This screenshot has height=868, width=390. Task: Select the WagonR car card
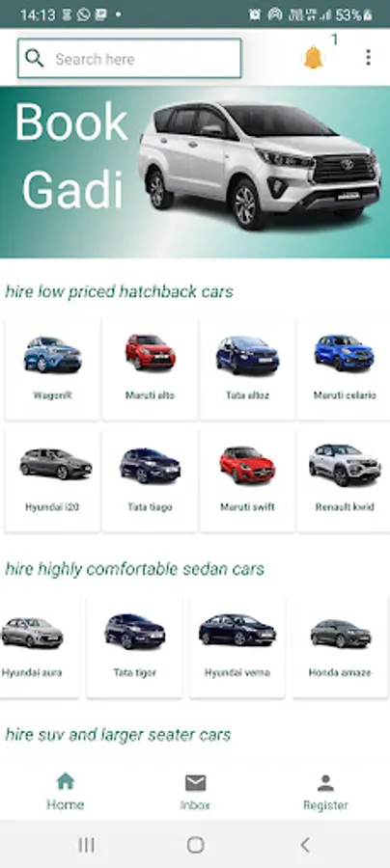[x=53, y=368]
